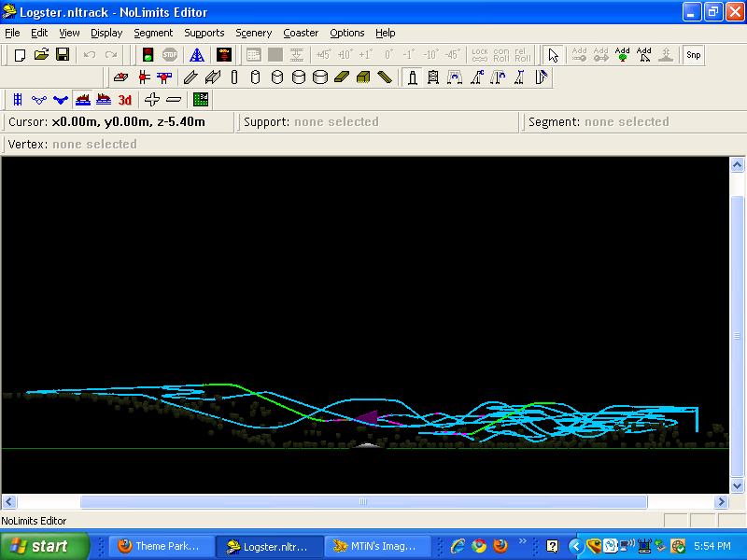747x560 pixels.
Task: Toggle the Snp snap button
Action: [x=693, y=55]
